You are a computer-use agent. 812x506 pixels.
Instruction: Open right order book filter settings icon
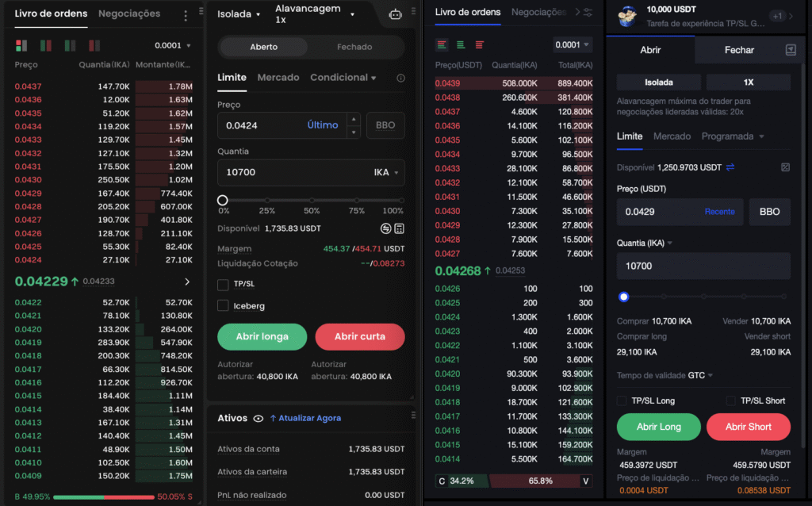[588, 13]
